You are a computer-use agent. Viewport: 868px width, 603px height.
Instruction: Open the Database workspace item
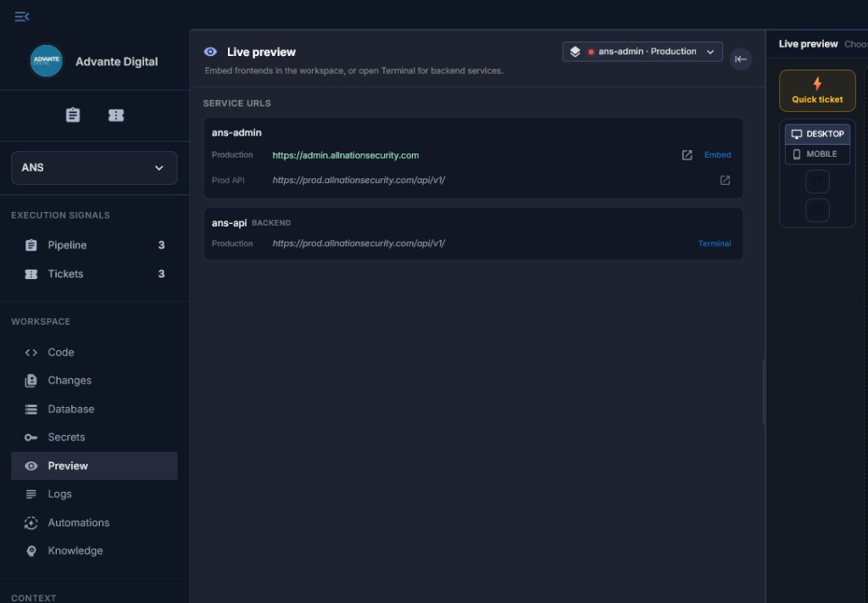[x=94, y=409]
